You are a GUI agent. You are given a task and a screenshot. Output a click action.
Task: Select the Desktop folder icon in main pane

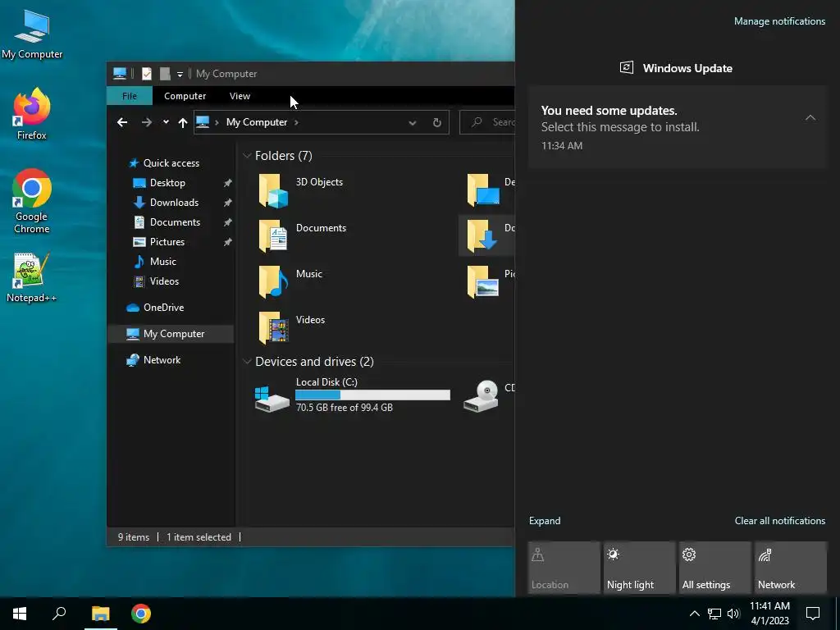(484, 190)
